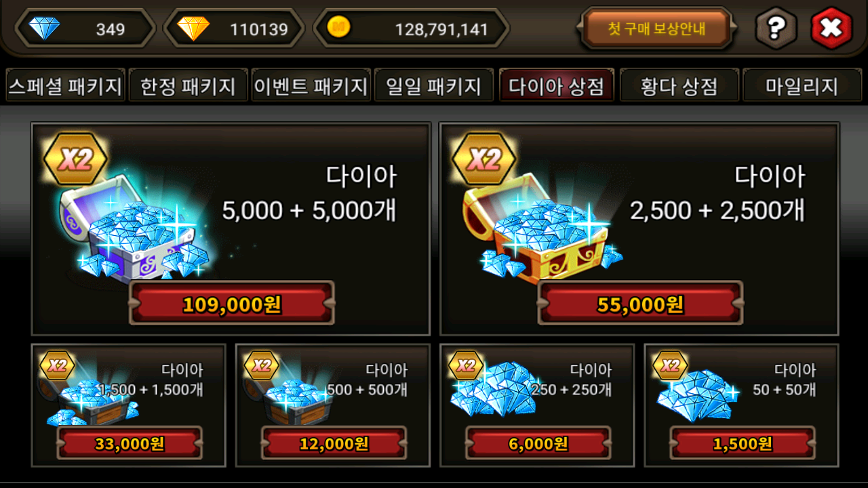Open the 스페셜 패키지 tab

[x=65, y=86]
